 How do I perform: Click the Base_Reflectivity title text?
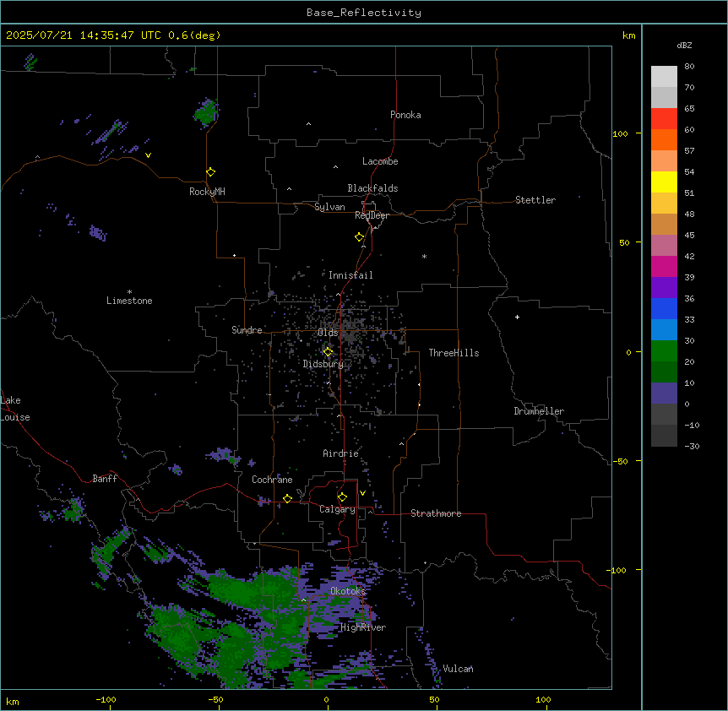click(364, 13)
